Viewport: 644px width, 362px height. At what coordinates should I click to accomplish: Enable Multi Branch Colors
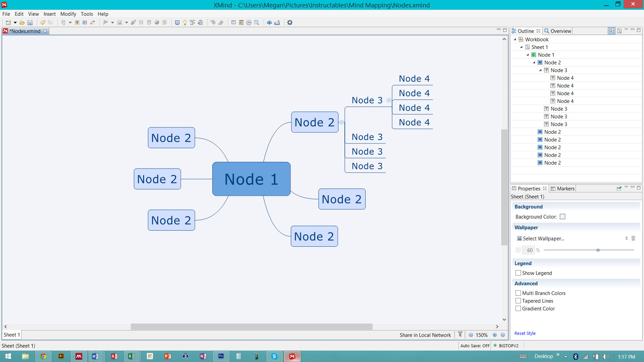tap(518, 293)
